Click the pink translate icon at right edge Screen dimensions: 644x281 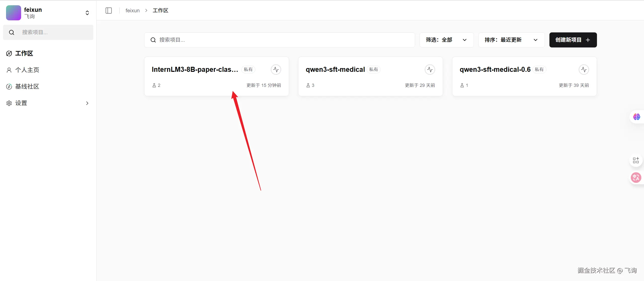pyautogui.click(x=636, y=178)
